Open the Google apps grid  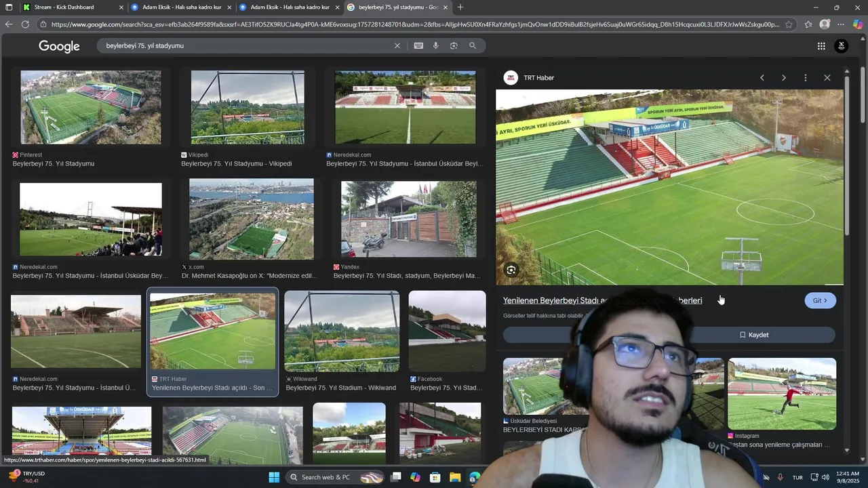click(821, 46)
